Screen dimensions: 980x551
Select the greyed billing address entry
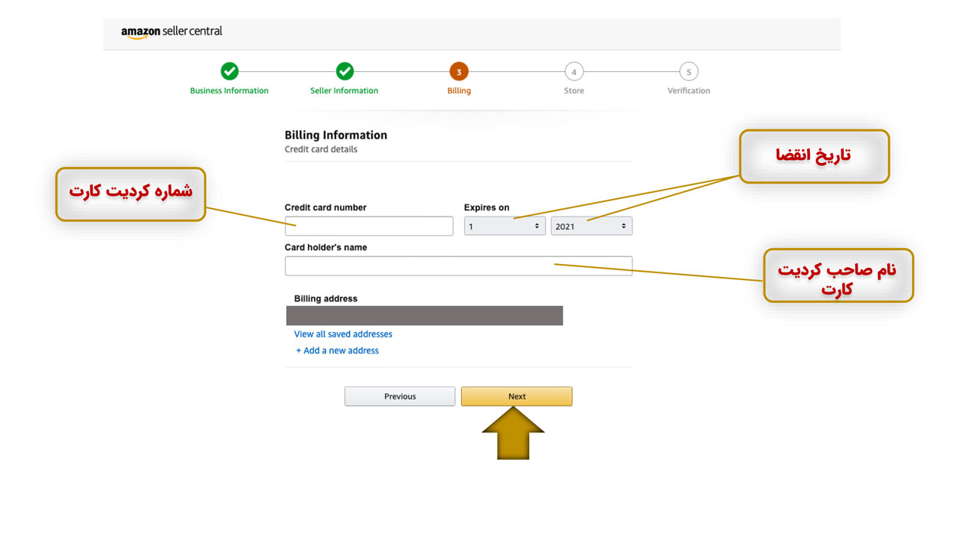(424, 315)
